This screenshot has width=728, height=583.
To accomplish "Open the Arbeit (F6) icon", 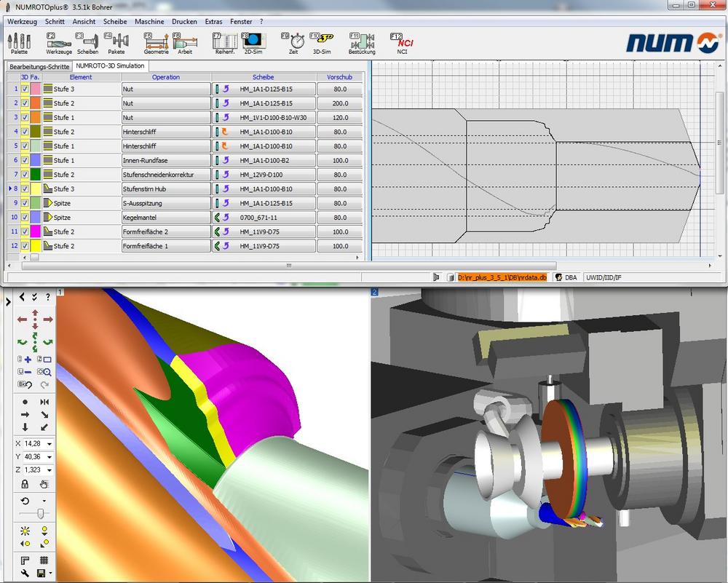I will point(185,43).
